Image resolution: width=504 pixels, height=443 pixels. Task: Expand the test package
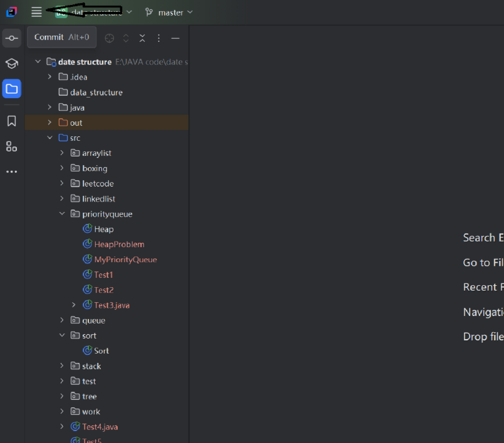tap(62, 381)
